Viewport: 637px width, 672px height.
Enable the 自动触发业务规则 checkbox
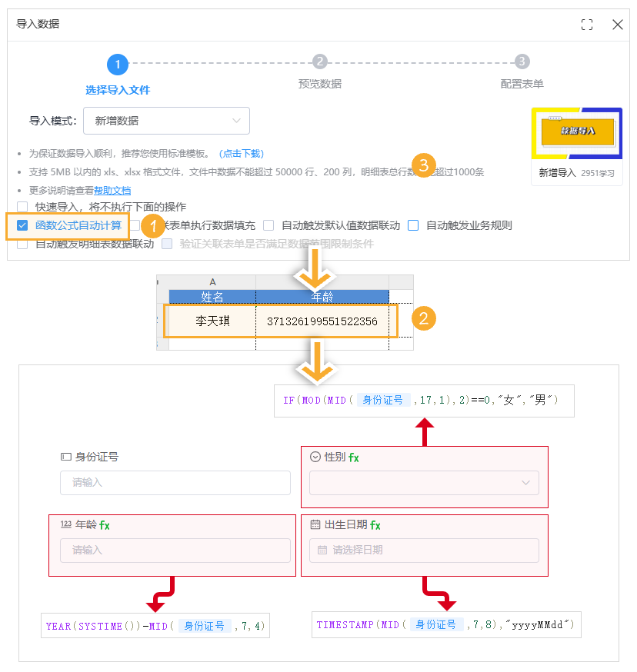click(x=413, y=226)
